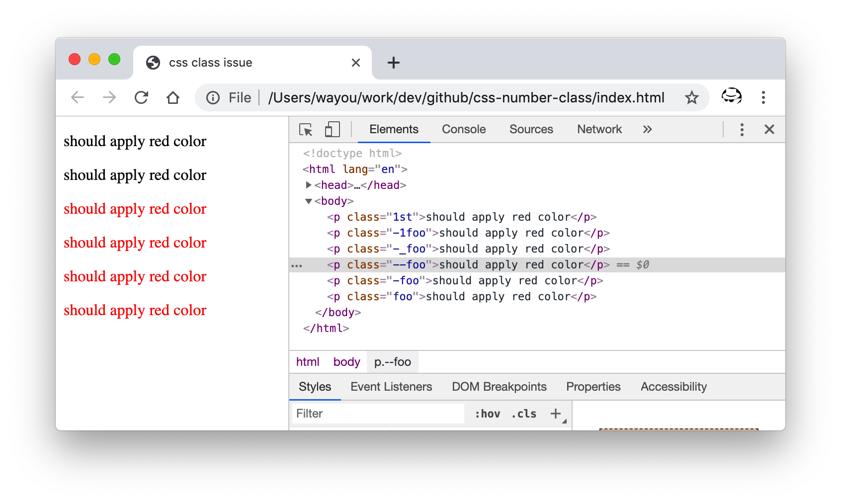Open a new tab with the plus button

(393, 63)
